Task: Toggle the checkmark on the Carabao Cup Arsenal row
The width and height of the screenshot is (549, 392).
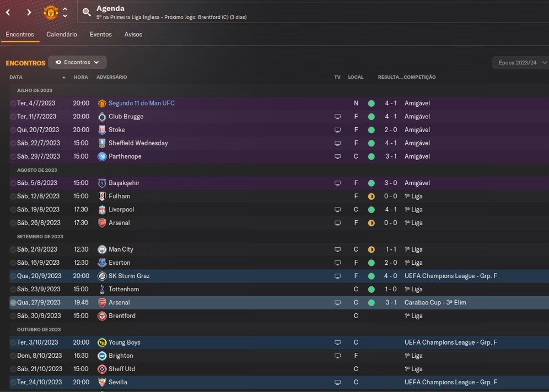Action: point(13,303)
